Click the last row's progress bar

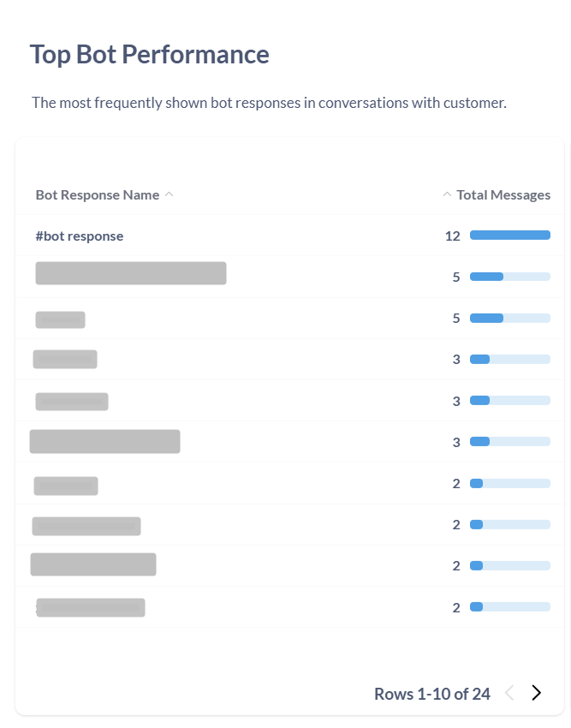[509, 606]
